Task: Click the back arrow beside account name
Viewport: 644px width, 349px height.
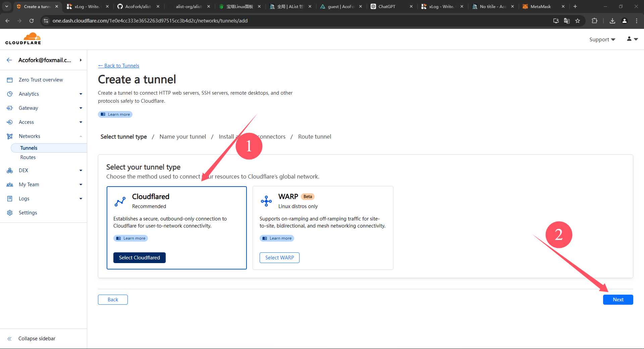Action: tap(9, 60)
